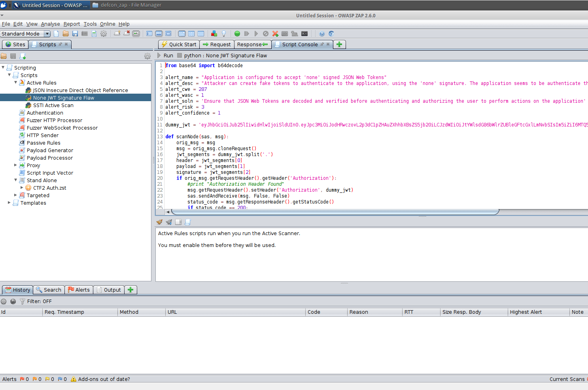The image size is (588, 390).
Task: Toggle the output panel split-view icon
Action: click(178, 222)
